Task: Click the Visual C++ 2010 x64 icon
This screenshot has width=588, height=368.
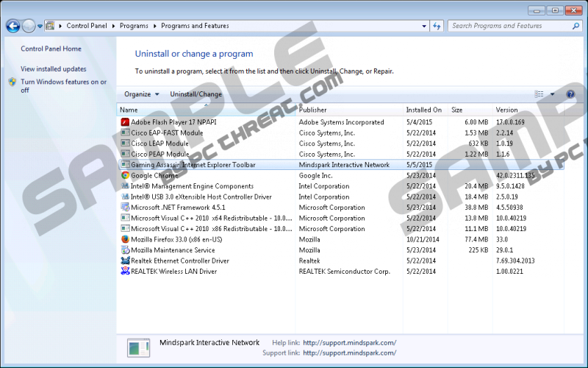Action: click(x=125, y=218)
